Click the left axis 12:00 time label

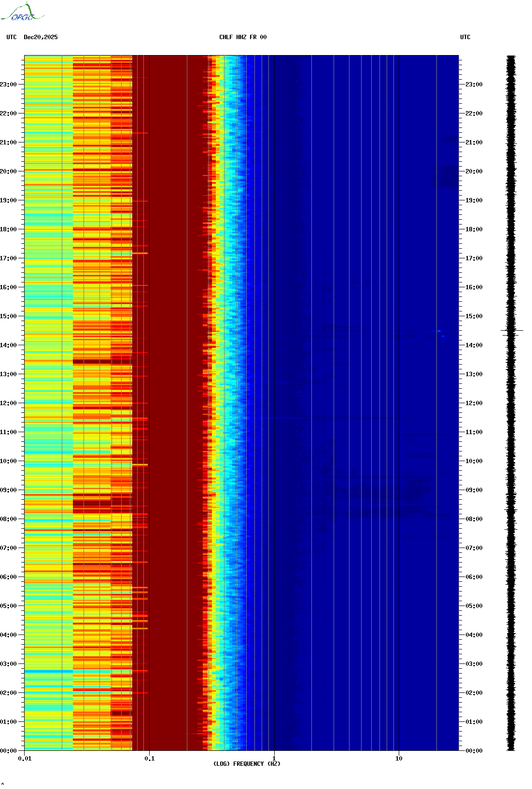8,403
